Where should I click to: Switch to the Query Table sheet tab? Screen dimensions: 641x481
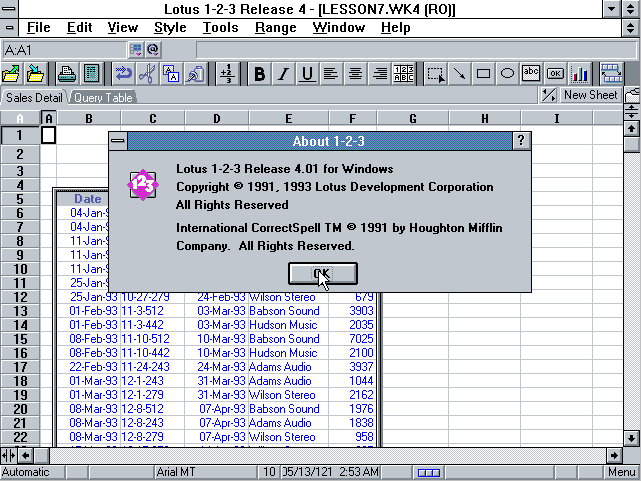pos(103,98)
